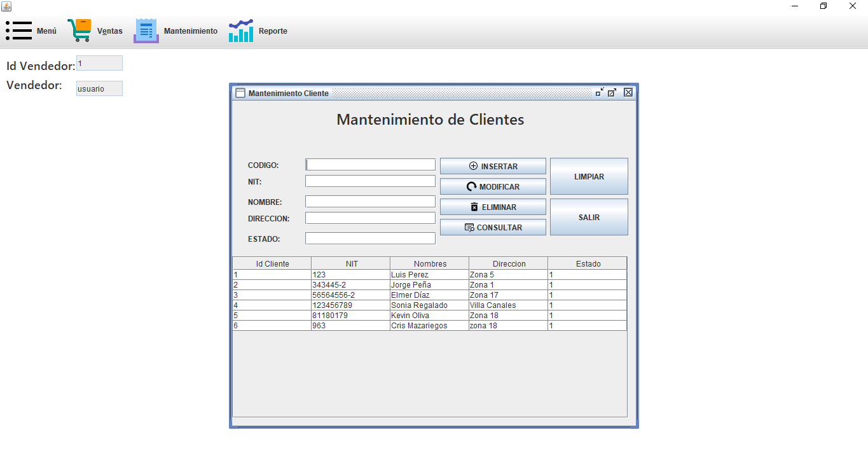
Task: Open the Reporte chart icon
Action: click(240, 30)
